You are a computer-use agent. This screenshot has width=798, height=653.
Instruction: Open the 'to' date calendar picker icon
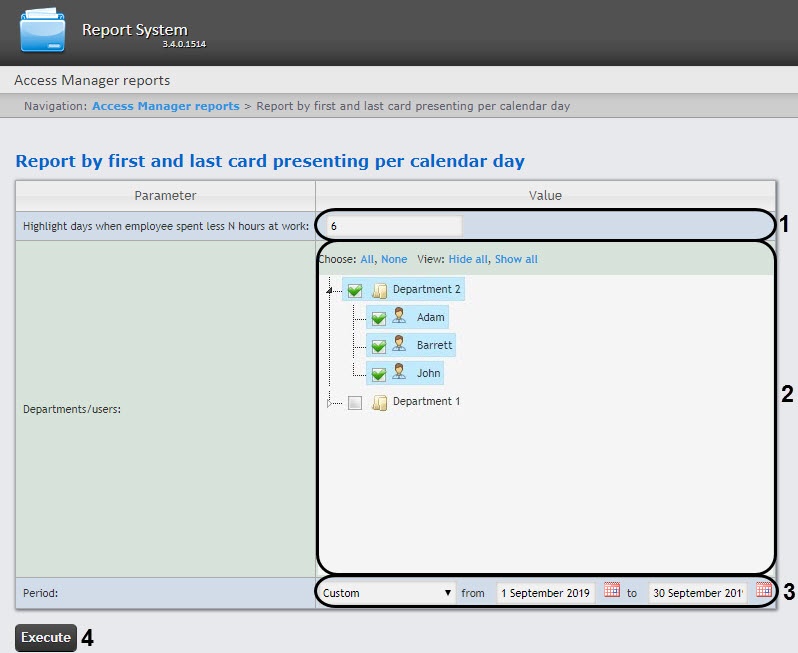(764, 590)
